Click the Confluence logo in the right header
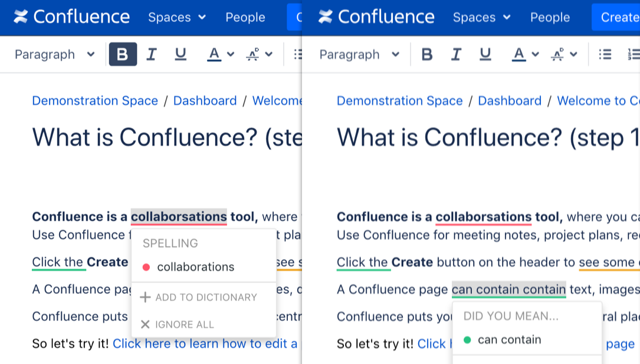 (x=376, y=17)
